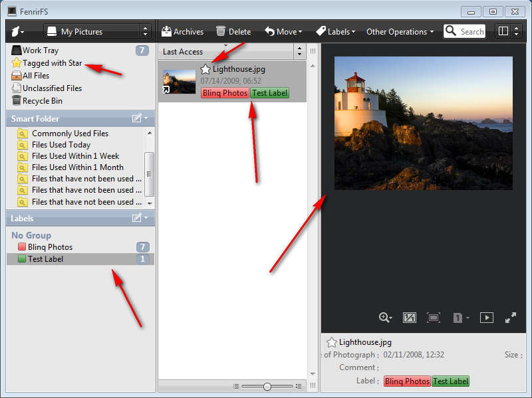Screen dimensions: 532x398
Task: Click the smart folder list up arrow
Action: 150,134
